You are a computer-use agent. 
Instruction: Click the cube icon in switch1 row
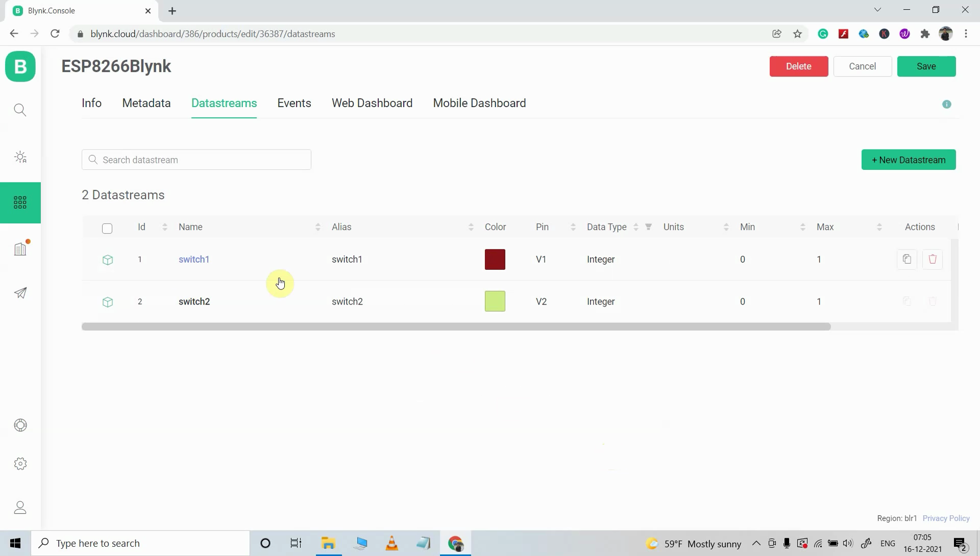(x=107, y=260)
